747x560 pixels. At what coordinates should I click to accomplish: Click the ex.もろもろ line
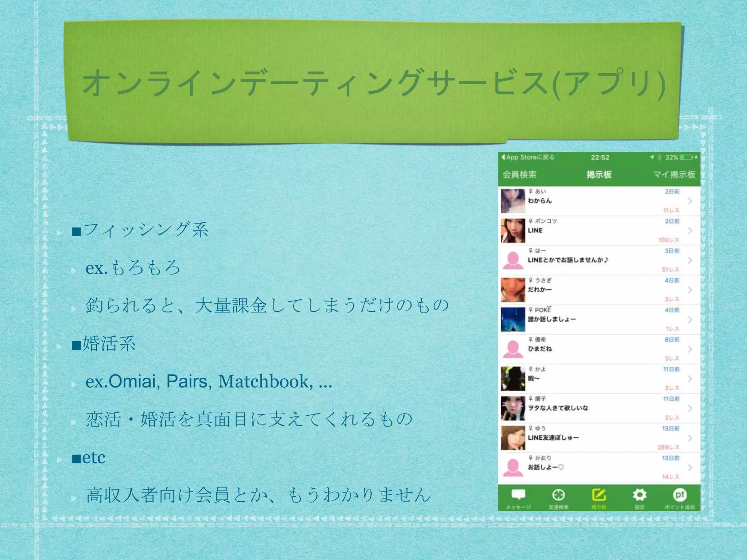[133, 268]
